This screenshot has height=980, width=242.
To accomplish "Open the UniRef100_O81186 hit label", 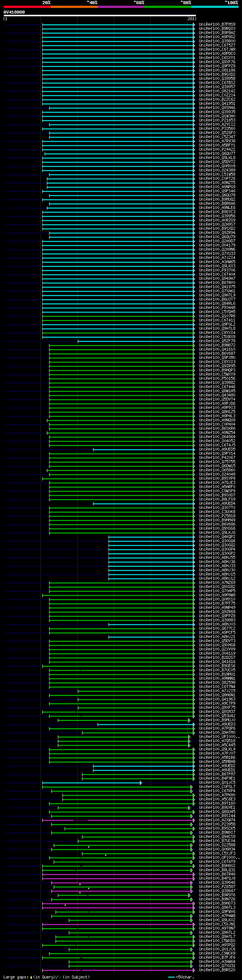I will 217,70.
